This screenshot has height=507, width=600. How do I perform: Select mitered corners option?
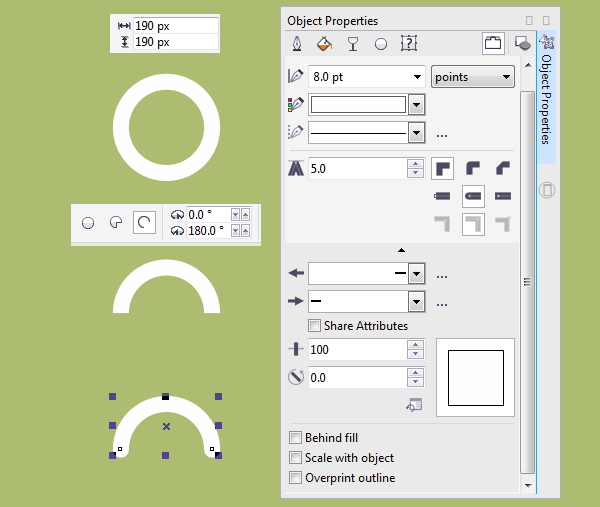442,168
